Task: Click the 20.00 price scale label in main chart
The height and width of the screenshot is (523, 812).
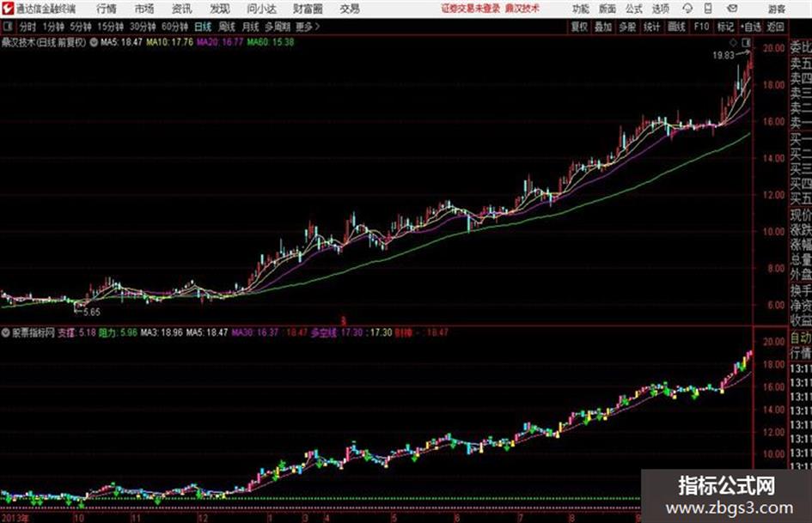Action: [774, 48]
